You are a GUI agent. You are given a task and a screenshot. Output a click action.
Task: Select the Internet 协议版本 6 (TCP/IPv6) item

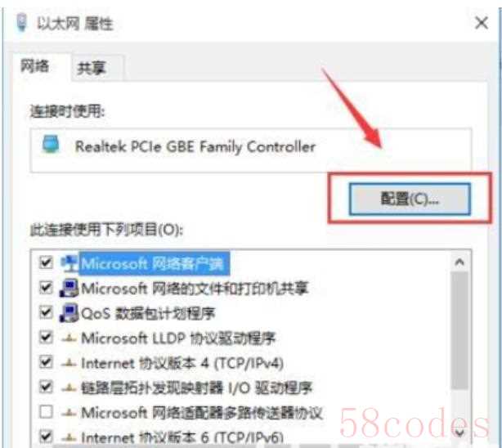pyautogui.click(x=182, y=437)
